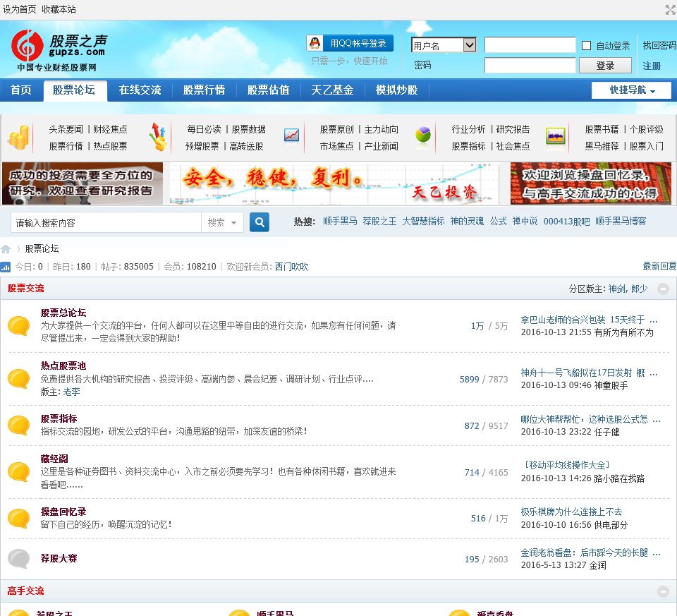Open the 搜索 type dropdown

tap(222, 222)
